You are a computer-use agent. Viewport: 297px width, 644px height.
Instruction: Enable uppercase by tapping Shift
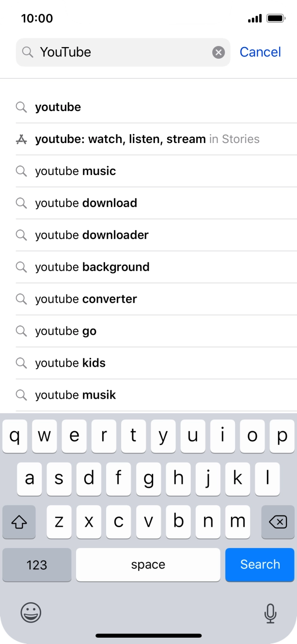(19, 522)
